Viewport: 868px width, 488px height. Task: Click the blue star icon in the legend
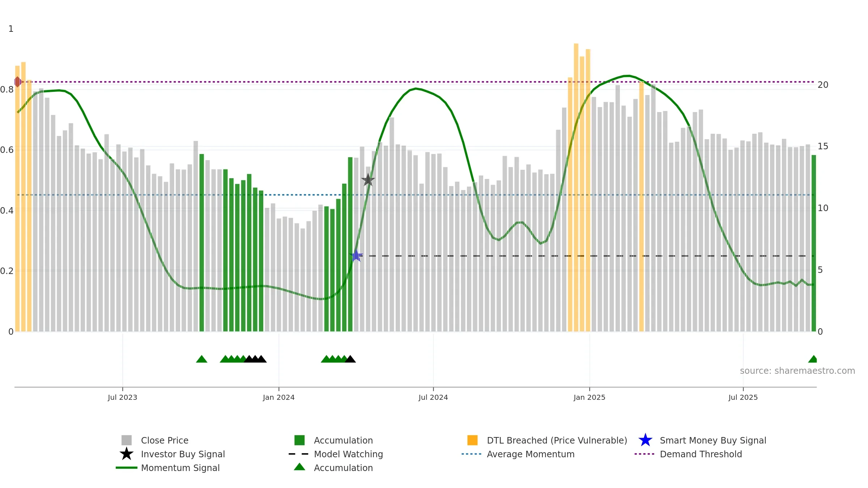[x=645, y=440]
